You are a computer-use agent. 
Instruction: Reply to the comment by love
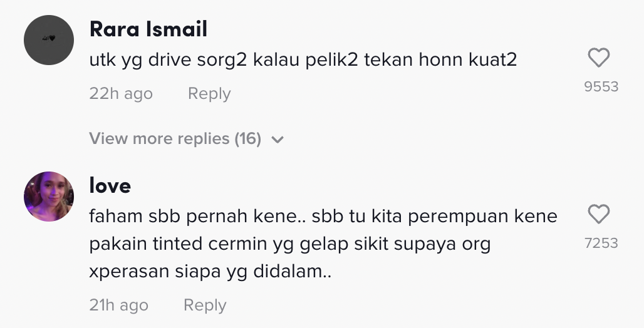pos(205,305)
